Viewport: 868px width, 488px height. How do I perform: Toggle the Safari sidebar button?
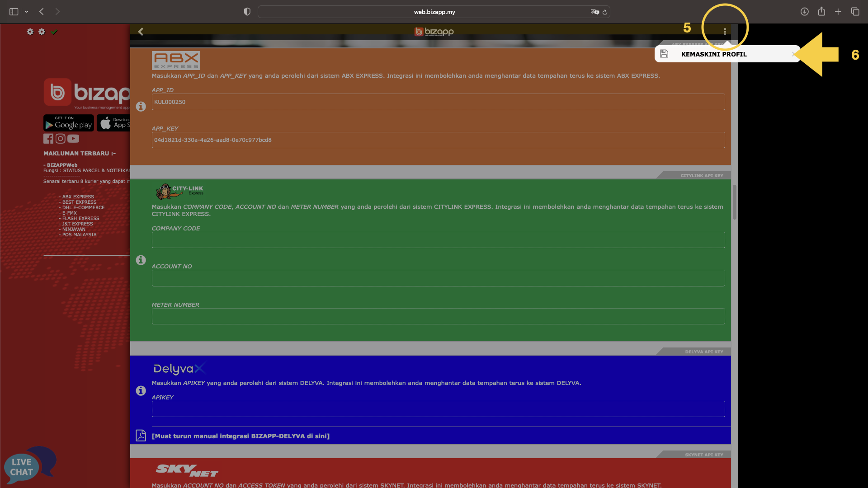tap(14, 12)
